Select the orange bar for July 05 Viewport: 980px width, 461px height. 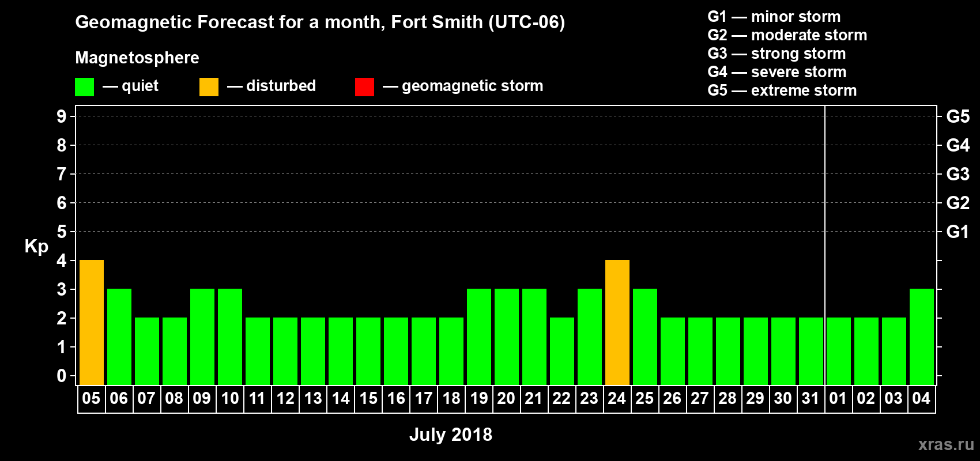(92, 322)
